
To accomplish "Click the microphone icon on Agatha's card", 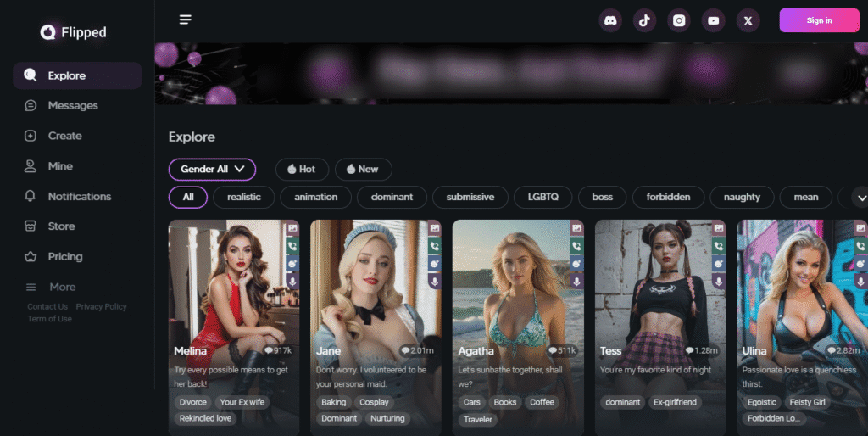I will 576,282.
